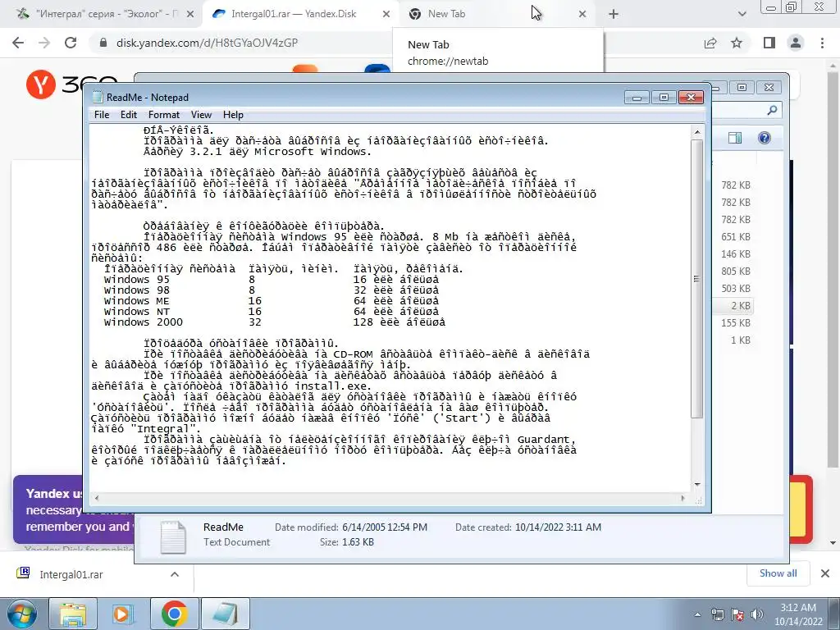
Task: Click the Notepad vertical scrollbar thumb
Action: (x=697, y=279)
